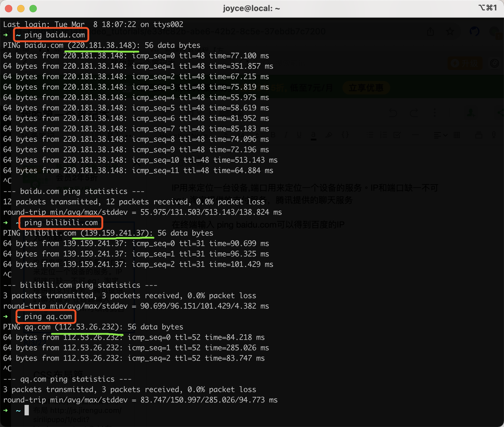This screenshot has height=427, width=504.
Task: Minimize the terminal with the yellow button
Action: click(x=21, y=9)
